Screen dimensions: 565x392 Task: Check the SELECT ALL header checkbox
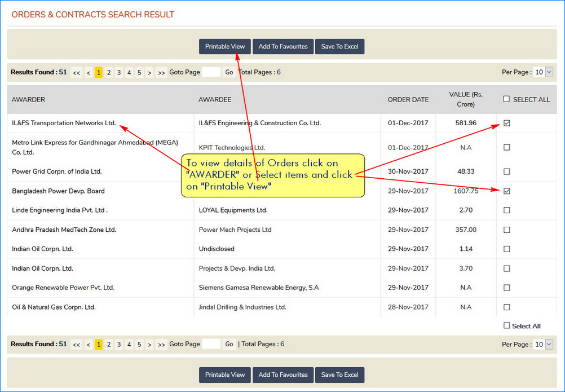[x=506, y=99]
